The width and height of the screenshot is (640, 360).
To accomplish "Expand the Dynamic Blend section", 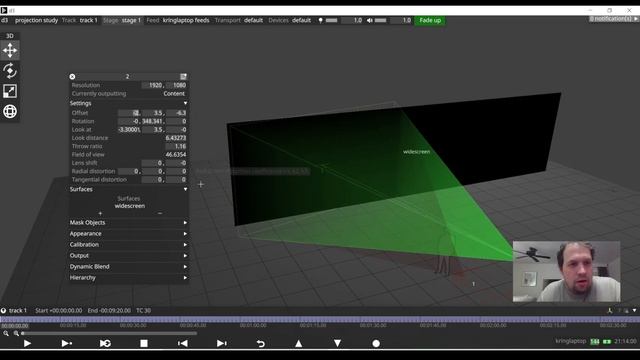I will 185,267.
